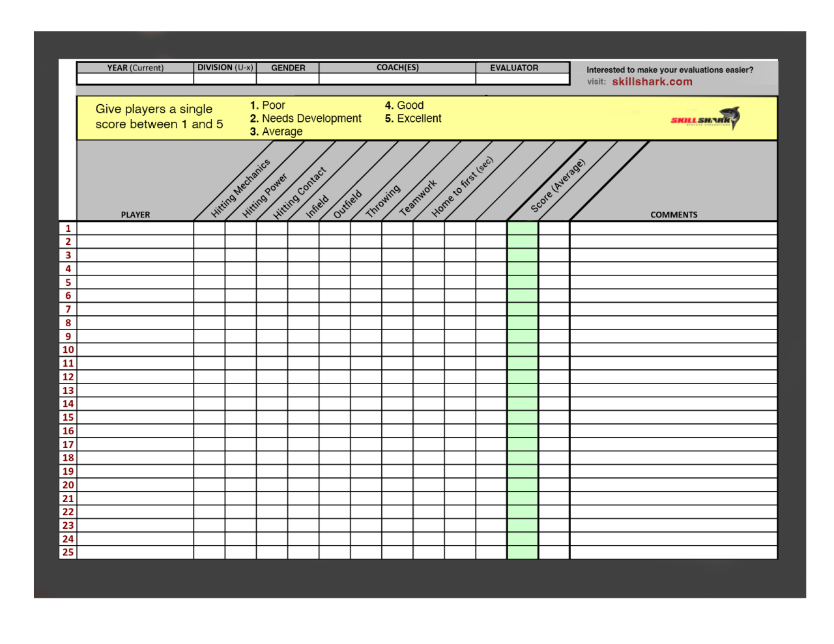Image resolution: width=834 pixels, height=644 pixels.
Task: Click row number 1
Action: pyautogui.click(x=68, y=229)
